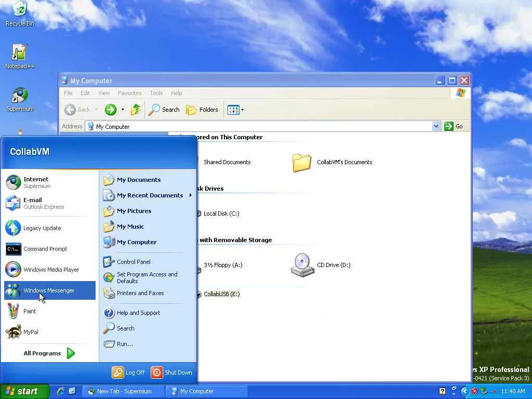The image size is (532, 399).
Task: Open My Pictures folder entry
Action: tap(148, 211)
